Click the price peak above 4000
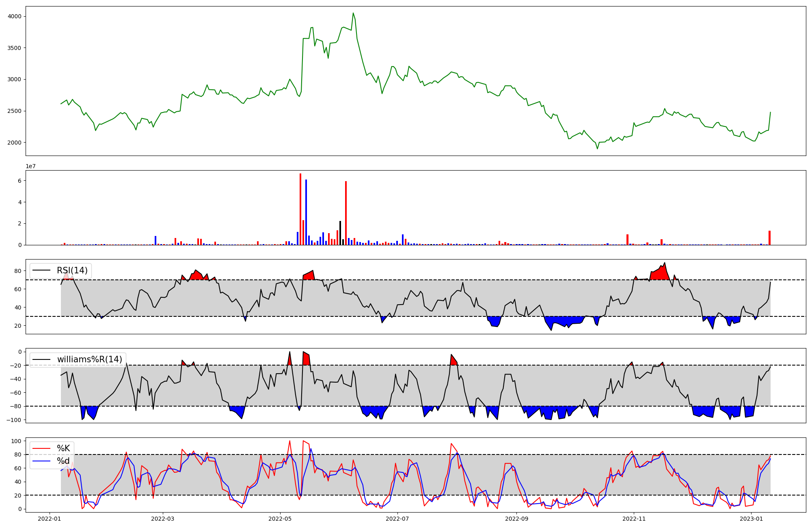This screenshot has height=528, width=812. coord(353,13)
